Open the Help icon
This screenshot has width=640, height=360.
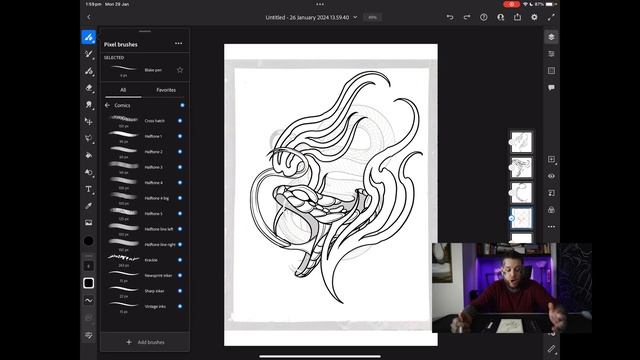click(x=484, y=17)
